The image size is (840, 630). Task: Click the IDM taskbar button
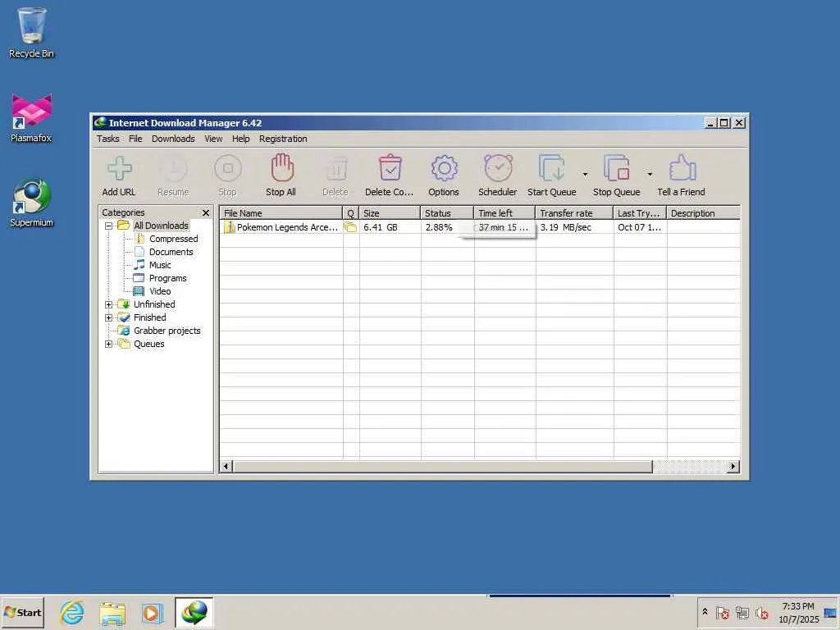(x=194, y=612)
